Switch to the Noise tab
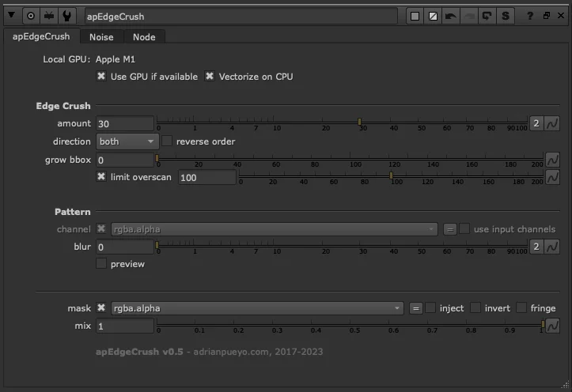 tap(101, 37)
